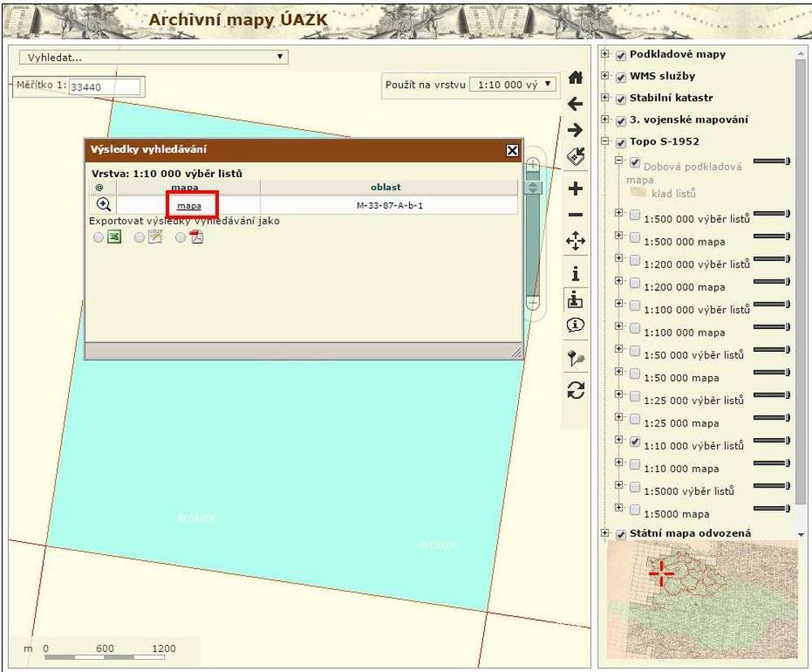Expand the WMS služby tree node
This screenshot has height=672, width=812.
click(x=605, y=76)
